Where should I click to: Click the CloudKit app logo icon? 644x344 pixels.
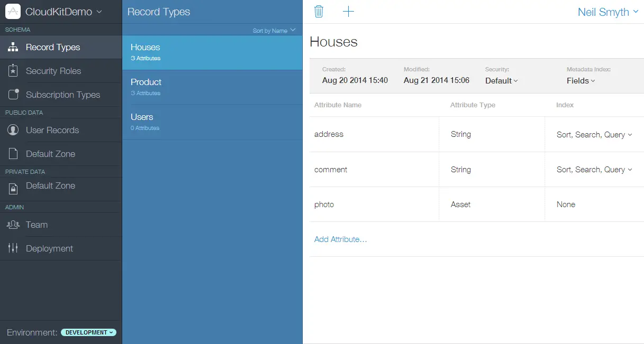coord(13,12)
